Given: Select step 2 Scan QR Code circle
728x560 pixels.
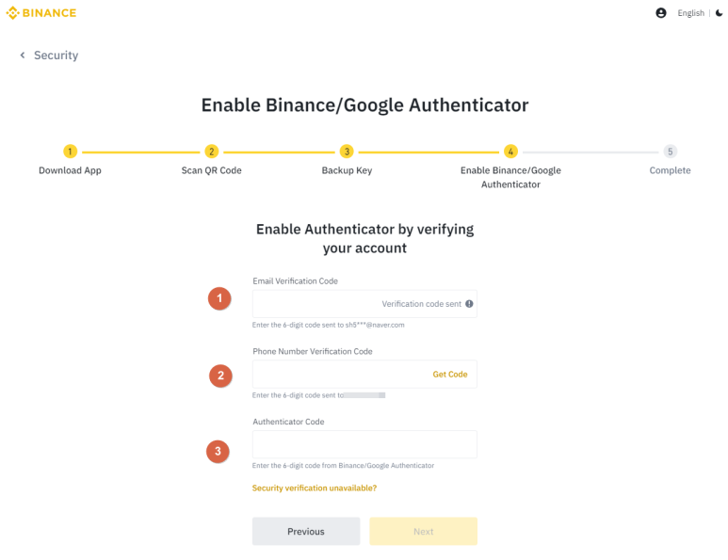Looking at the screenshot, I should tap(212, 152).
